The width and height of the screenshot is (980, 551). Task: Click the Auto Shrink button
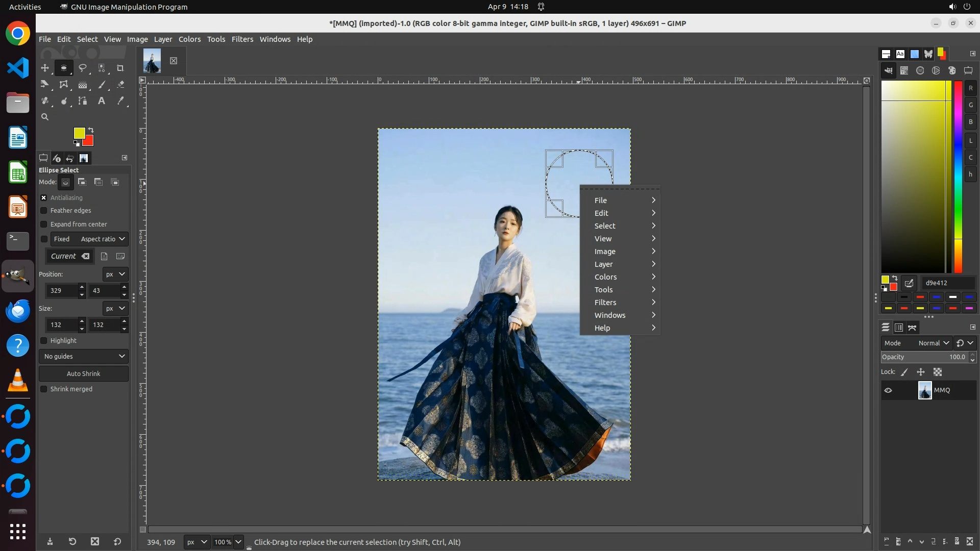coord(84,374)
